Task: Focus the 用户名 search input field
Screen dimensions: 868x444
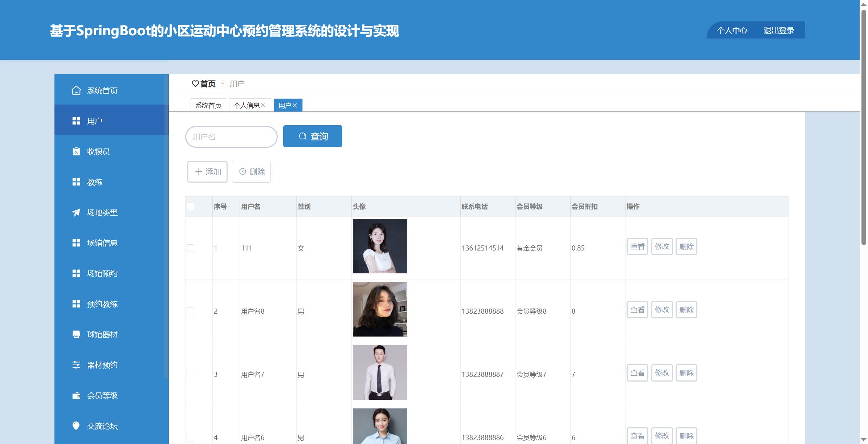Action: click(231, 137)
